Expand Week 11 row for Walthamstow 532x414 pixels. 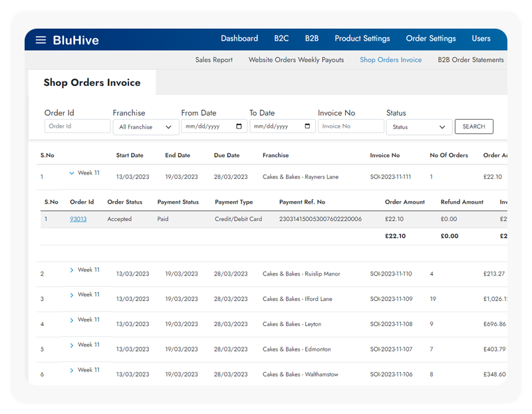(x=72, y=370)
